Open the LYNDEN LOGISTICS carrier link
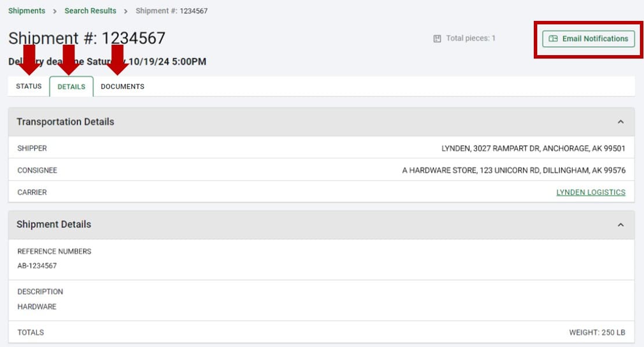Viewport: 644px width, 347px height. [x=591, y=192]
